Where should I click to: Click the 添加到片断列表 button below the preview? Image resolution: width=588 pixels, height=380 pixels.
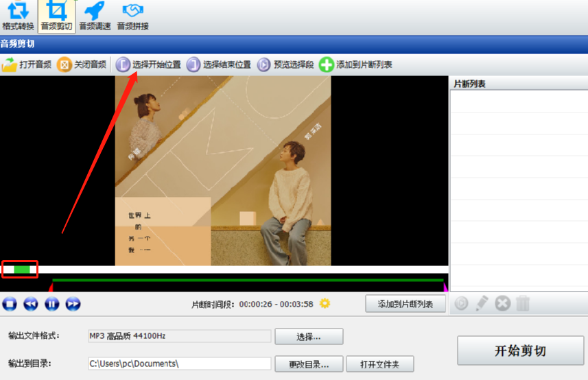[405, 304]
